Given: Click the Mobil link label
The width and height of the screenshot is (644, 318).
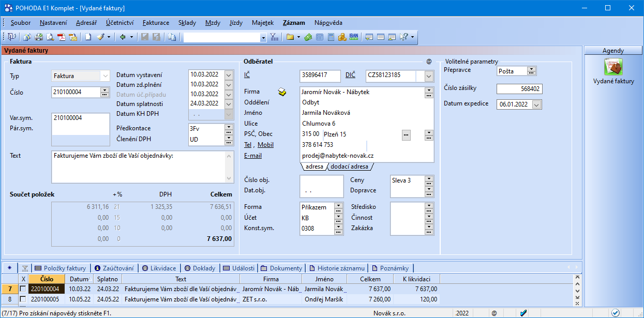Looking at the screenshot, I should click(266, 145).
